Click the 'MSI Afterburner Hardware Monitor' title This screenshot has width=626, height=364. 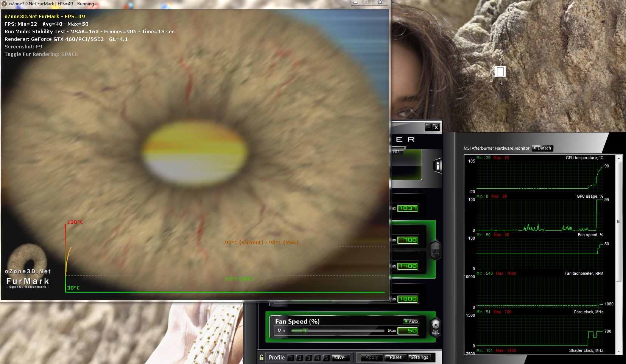[x=496, y=148]
